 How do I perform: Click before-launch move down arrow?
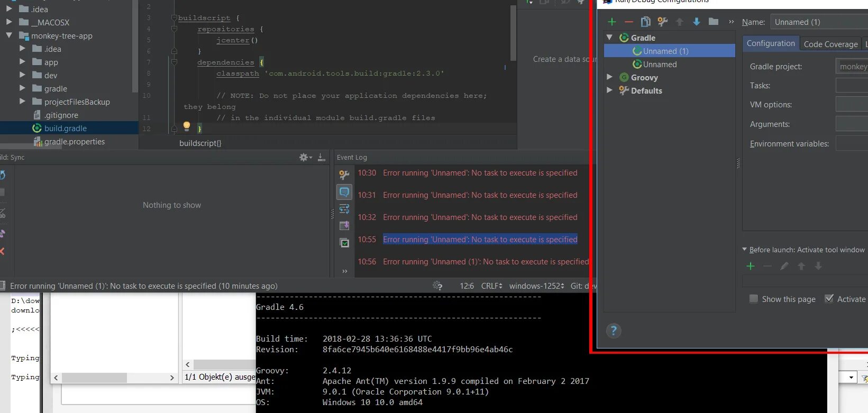click(818, 266)
